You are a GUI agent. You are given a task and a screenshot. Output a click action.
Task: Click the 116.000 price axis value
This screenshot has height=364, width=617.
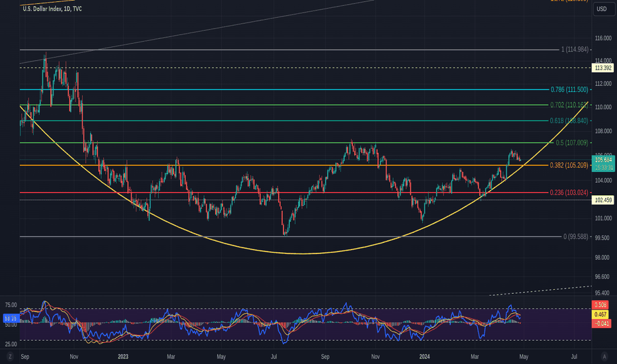(603, 38)
